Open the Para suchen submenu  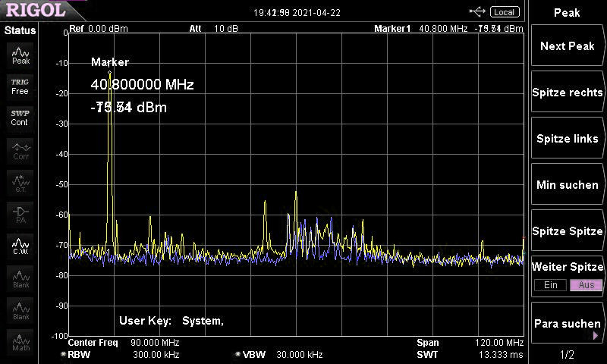[567, 323]
